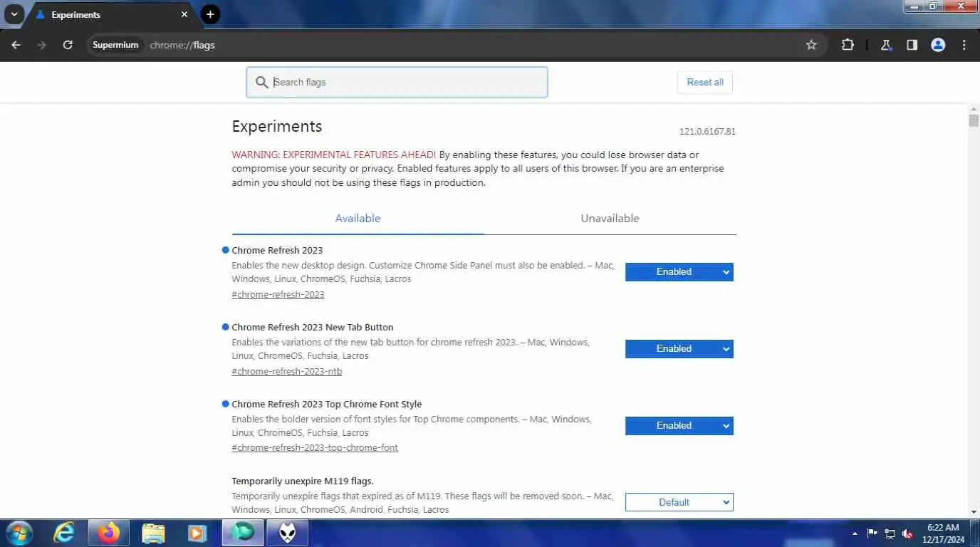Show hidden tray icons arrow

tap(855, 533)
